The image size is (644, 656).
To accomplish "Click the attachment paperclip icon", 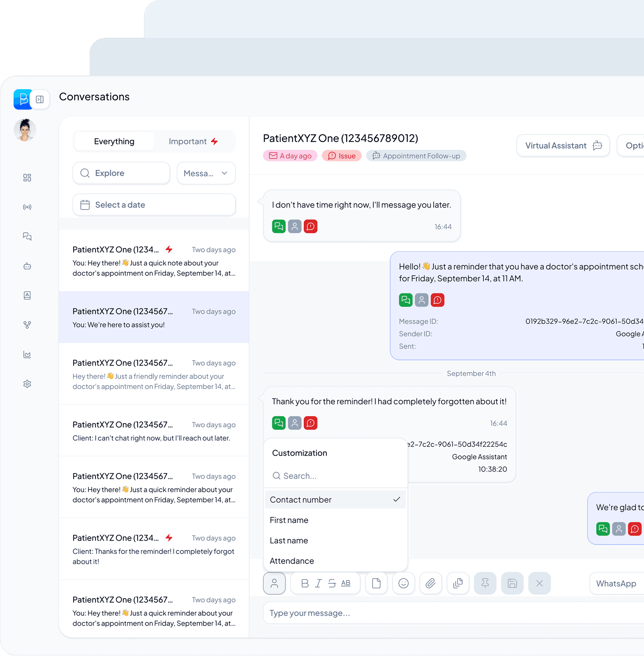I will point(431,583).
